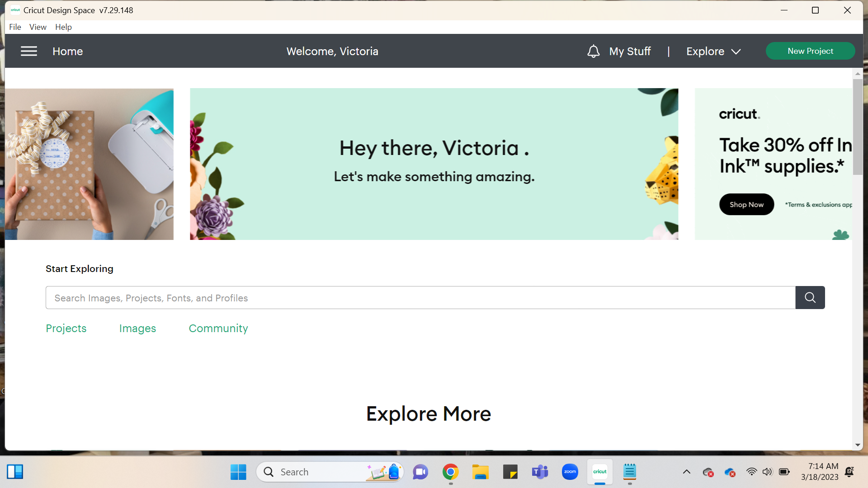
Task: Click Shop Now on the Cricut ad
Action: [x=746, y=204]
